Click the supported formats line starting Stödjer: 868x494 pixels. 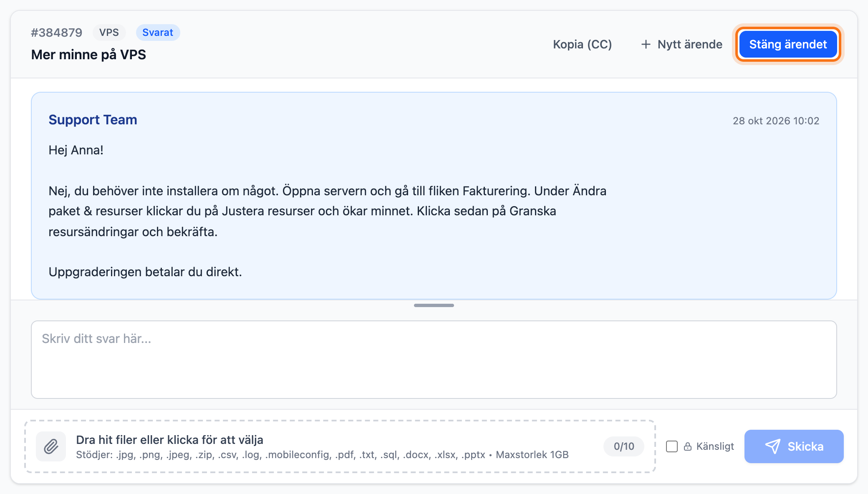coord(322,455)
